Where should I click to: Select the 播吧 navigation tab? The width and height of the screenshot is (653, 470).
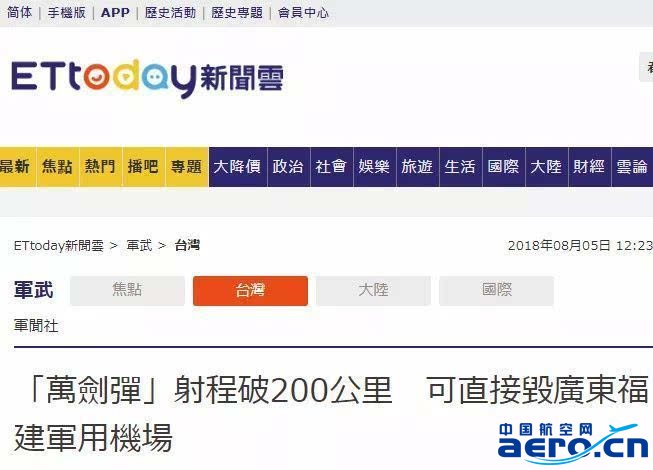(x=143, y=167)
